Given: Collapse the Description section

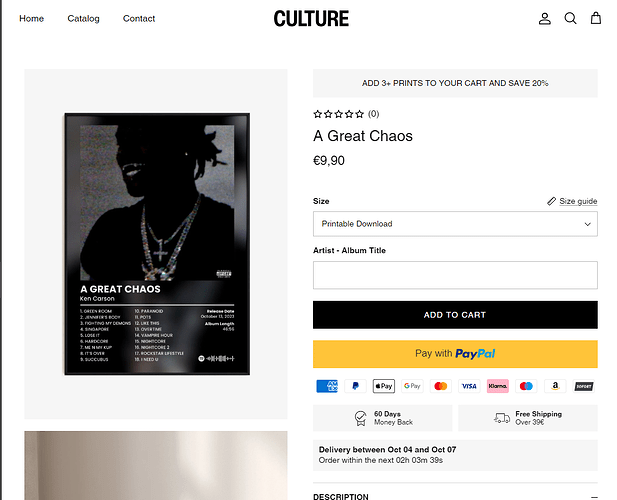Looking at the screenshot, I should (594, 496).
